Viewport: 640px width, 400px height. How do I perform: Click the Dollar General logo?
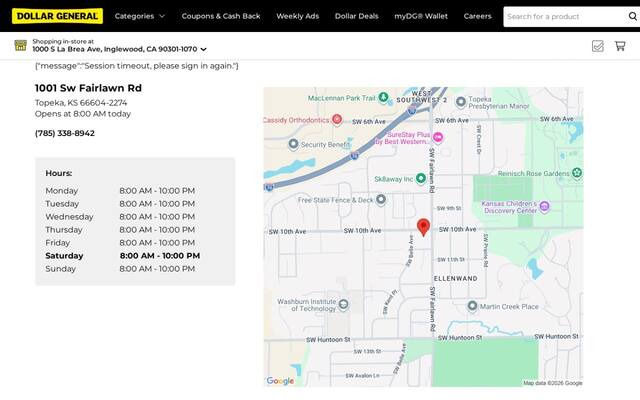(57, 16)
